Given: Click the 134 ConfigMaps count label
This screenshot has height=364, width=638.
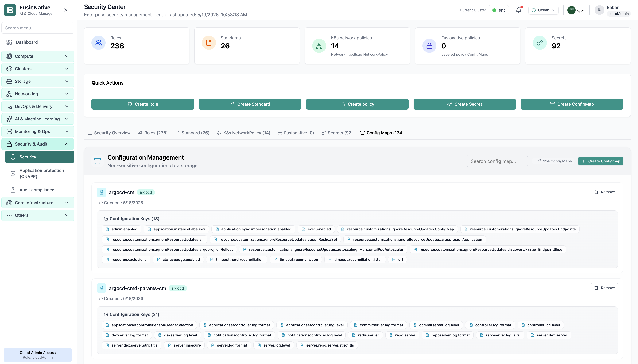Looking at the screenshot, I should pos(554,161).
